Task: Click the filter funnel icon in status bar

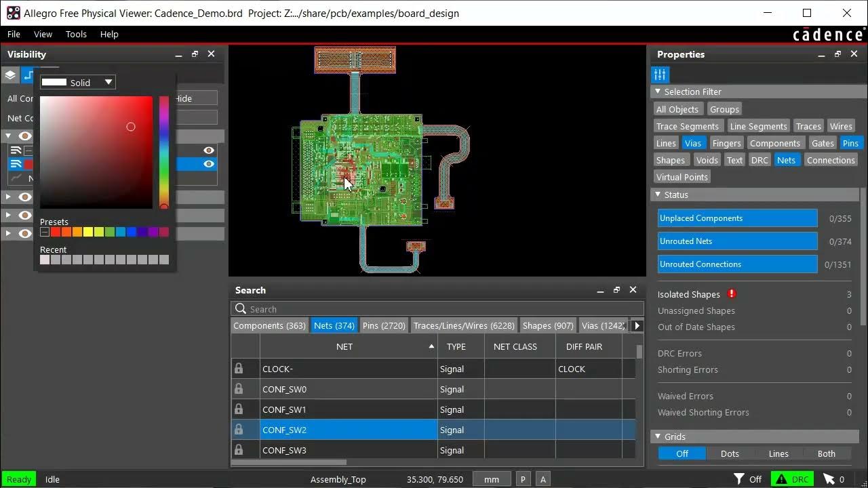Action: tap(740, 479)
